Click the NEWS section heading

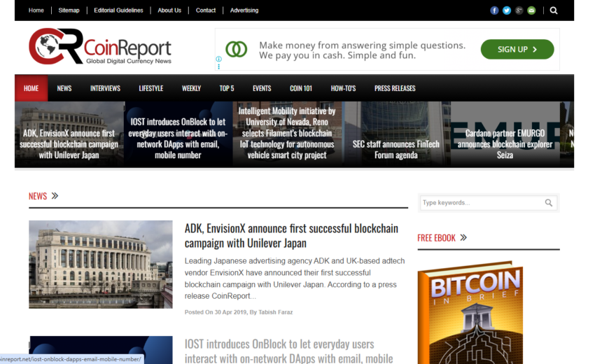click(x=38, y=196)
